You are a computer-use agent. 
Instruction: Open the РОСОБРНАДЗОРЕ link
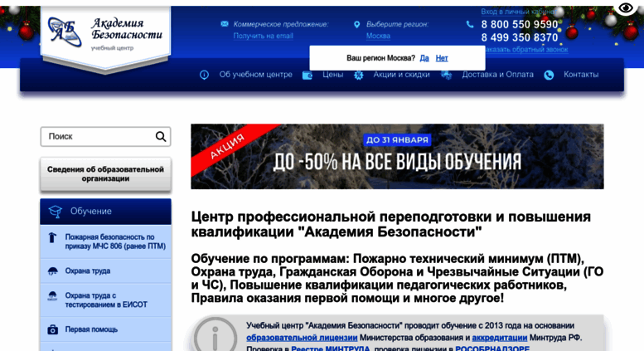tap(492, 349)
